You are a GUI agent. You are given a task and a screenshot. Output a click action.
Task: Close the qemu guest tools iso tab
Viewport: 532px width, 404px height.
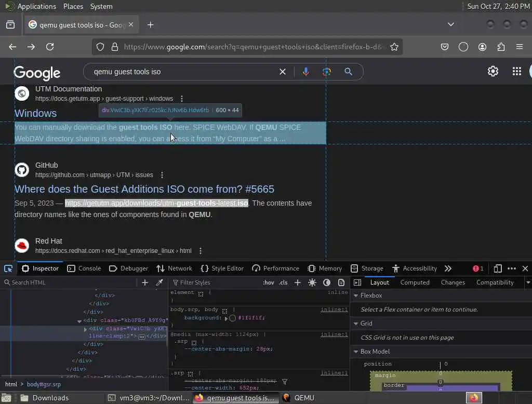[131, 24]
